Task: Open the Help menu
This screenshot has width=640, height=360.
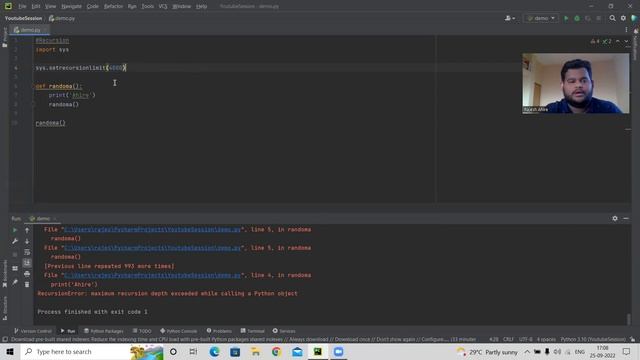Action: click(x=201, y=7)
